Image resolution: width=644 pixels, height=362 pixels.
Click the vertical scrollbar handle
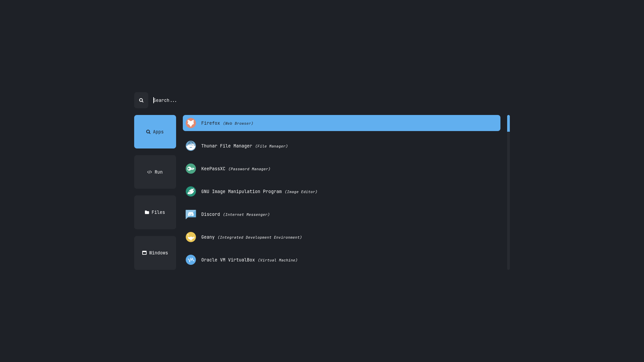click(x=508, y=123)
